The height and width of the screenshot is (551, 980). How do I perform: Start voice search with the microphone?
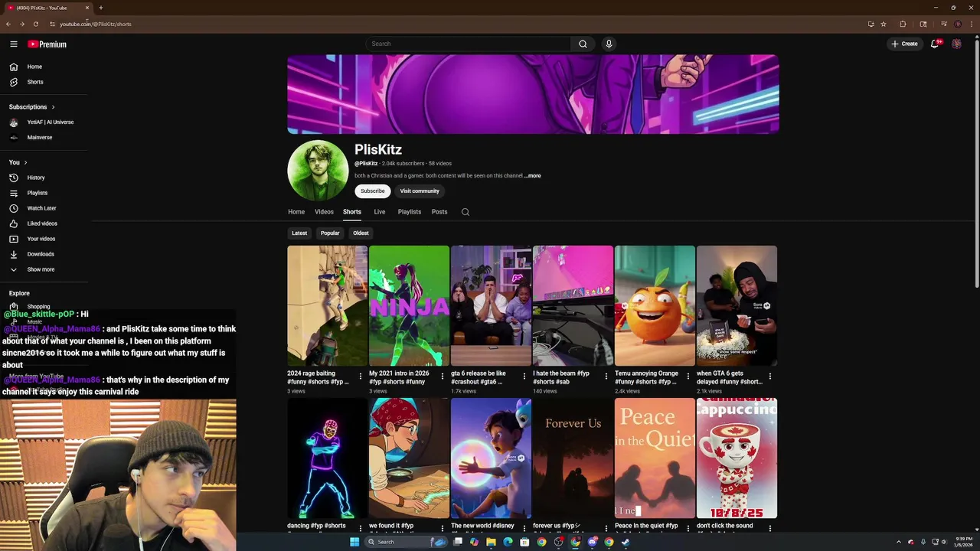coord(609,44)
